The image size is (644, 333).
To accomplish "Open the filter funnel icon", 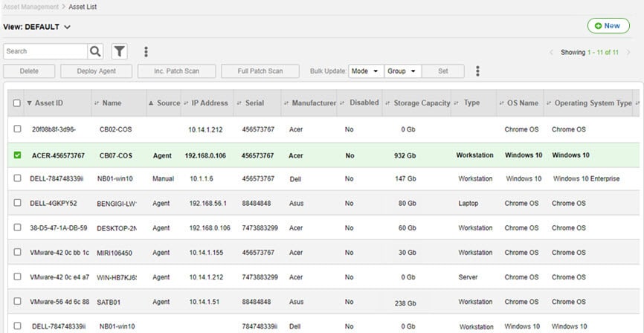I will tap(119, 51).
